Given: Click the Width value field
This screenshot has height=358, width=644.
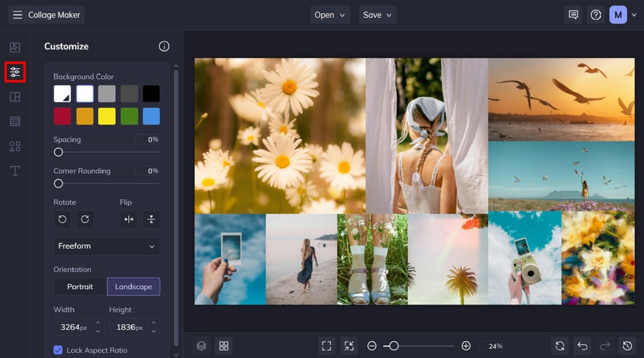Looking at the screenshot, I should tap(74, 327).
